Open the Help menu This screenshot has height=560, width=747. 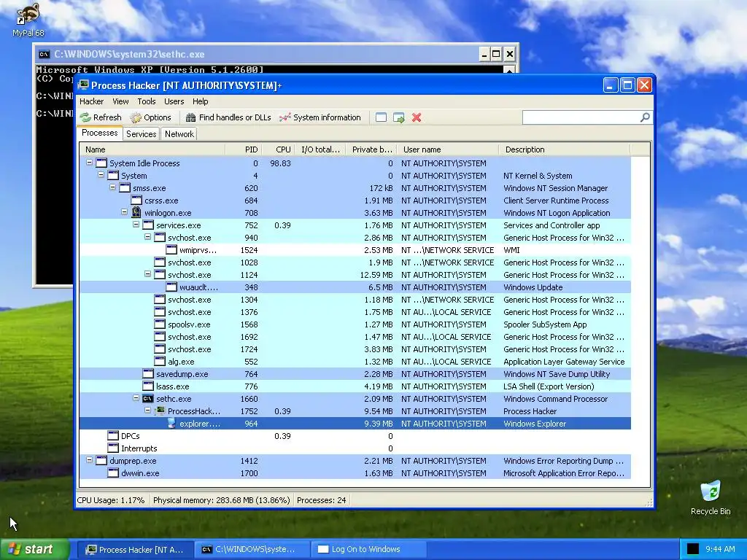(x=201, y=101)
